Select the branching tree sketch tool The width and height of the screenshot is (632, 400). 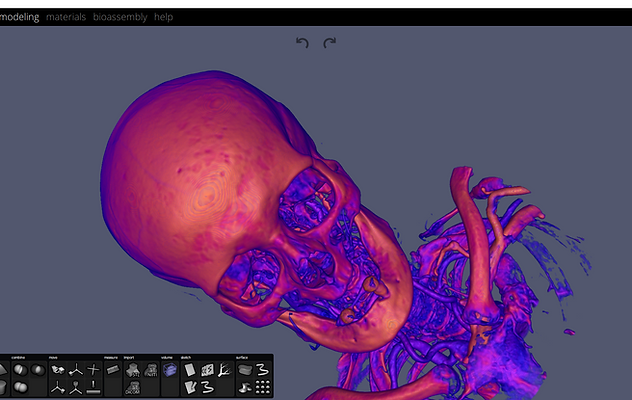pyautogui.click(x=224, y=369)
